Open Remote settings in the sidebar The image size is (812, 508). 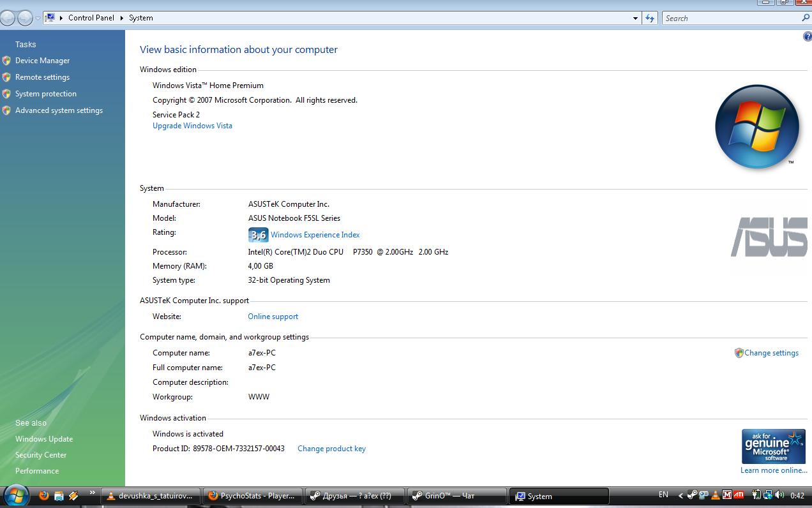[42, 77]
